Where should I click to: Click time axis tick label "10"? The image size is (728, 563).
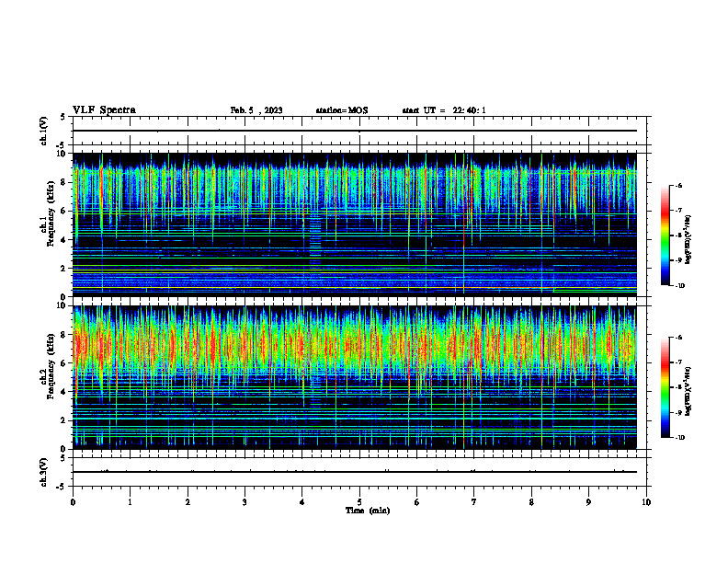click(x=646, y=502)
